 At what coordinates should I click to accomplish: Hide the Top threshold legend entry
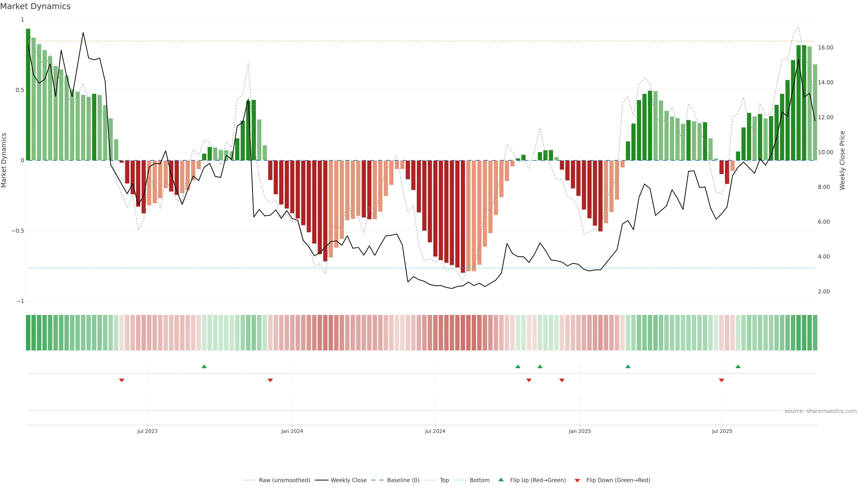pos(444,480)
